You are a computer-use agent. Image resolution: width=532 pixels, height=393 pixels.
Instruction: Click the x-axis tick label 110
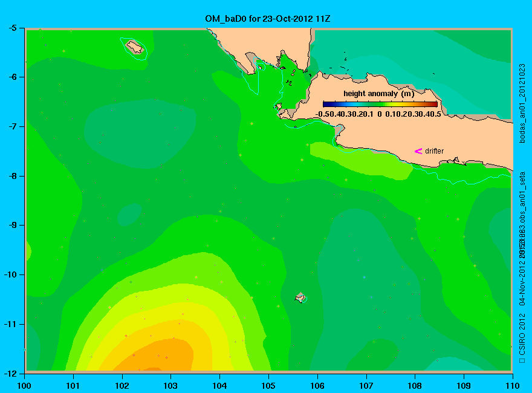(x=512, y=386)
